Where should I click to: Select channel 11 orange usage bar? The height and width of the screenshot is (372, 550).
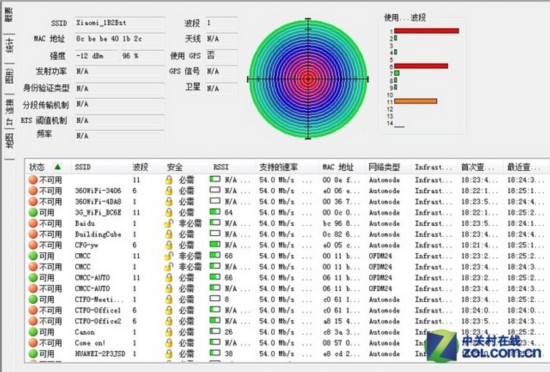click(416, 101)
